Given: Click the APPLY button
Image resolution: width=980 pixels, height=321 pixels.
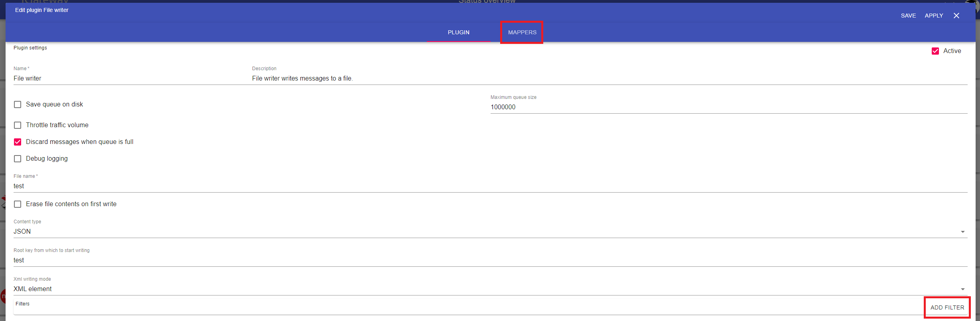Looking at the screenshot, I should pyautogui.click(x=934, y=16).
